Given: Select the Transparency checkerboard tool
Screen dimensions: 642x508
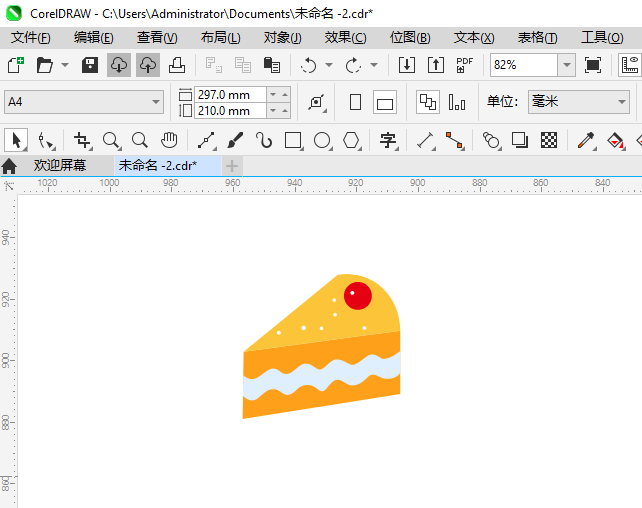Looking at the screenshot, I should pos(549,140).
